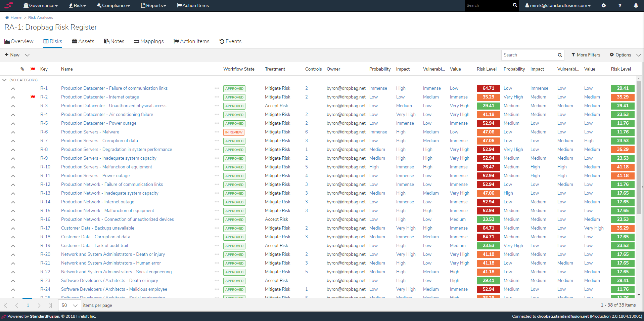Viewport: 644px width, 321px height.
Task: Open the ellipsis menu for row R-17
Action: pos(217,228)
